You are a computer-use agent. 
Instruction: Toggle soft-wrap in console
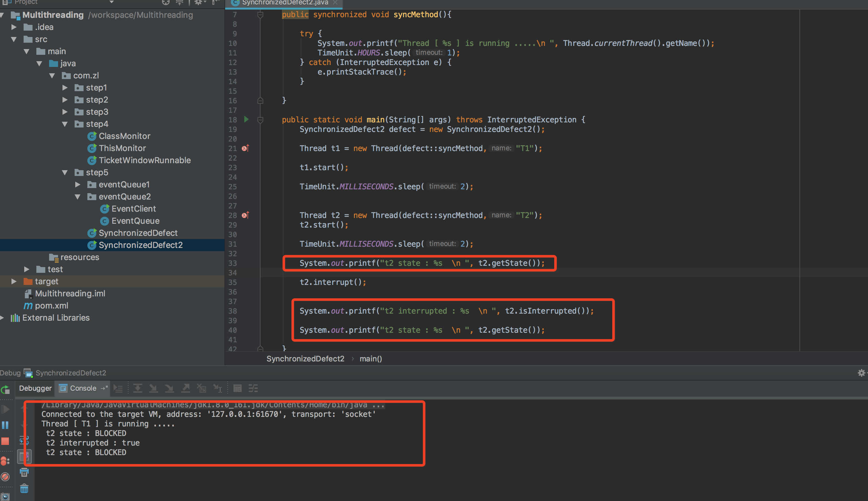(24, 440)
